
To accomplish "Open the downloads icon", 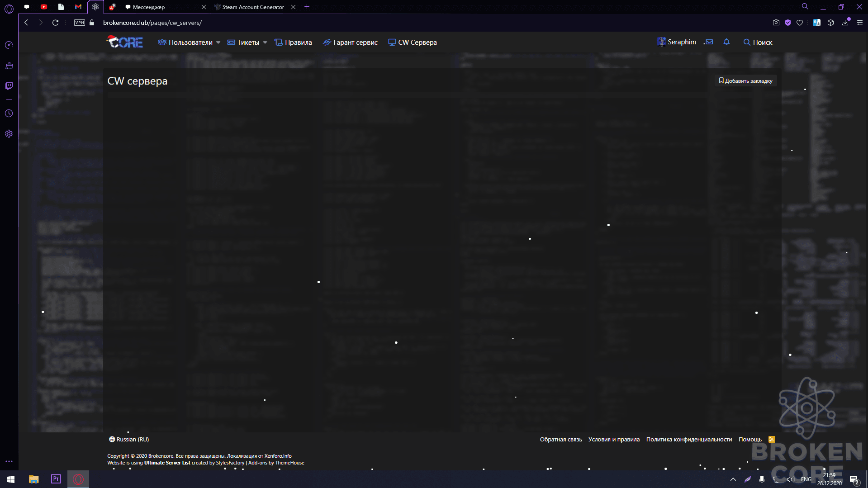I will click(x=845, y=23).
